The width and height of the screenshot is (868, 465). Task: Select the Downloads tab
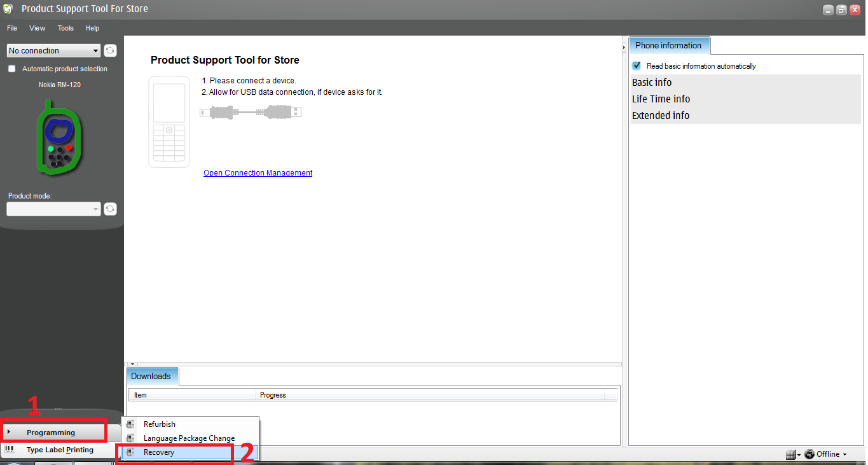[151, 376]
